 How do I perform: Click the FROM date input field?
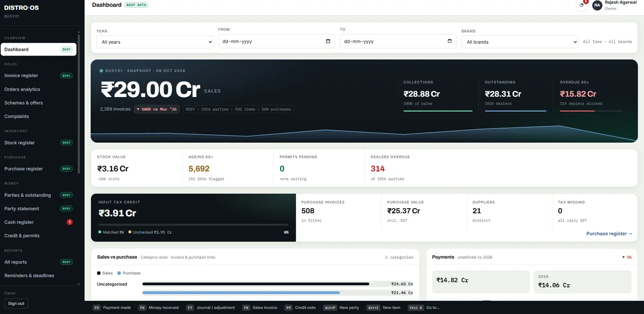click(276, 41)
